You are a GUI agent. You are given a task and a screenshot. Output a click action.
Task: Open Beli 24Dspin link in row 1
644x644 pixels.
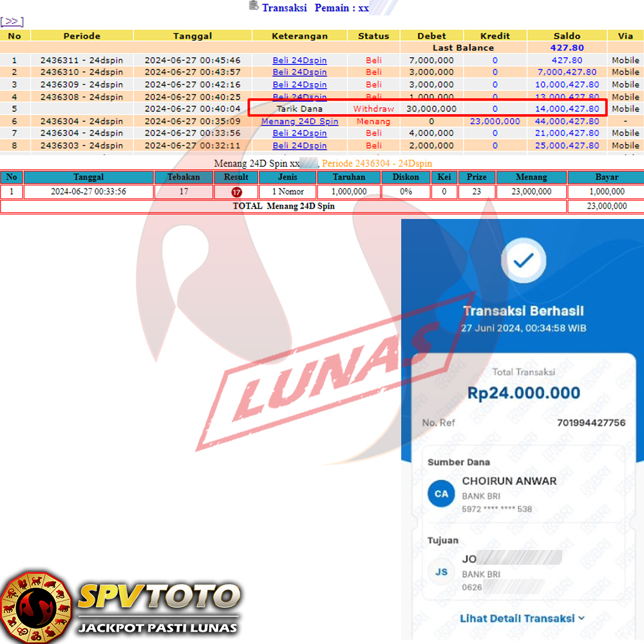pyautogui.click(x=299, y=61)
